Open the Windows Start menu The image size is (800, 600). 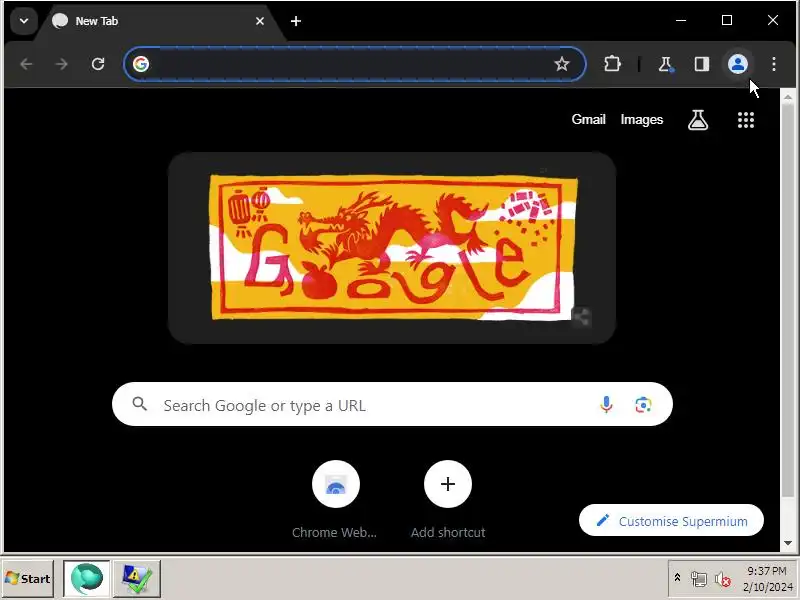pyautogui.click(x=28, y=579)
